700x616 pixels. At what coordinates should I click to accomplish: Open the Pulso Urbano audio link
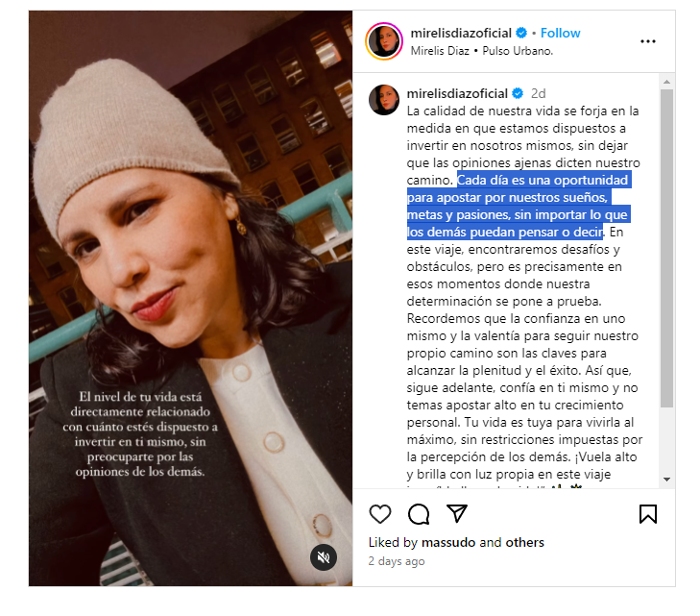click(x=518, y=51)
